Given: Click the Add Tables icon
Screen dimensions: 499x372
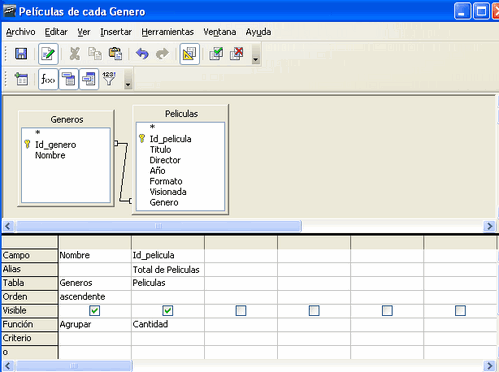Looking at the screenshot, I should tap(21, 79).
